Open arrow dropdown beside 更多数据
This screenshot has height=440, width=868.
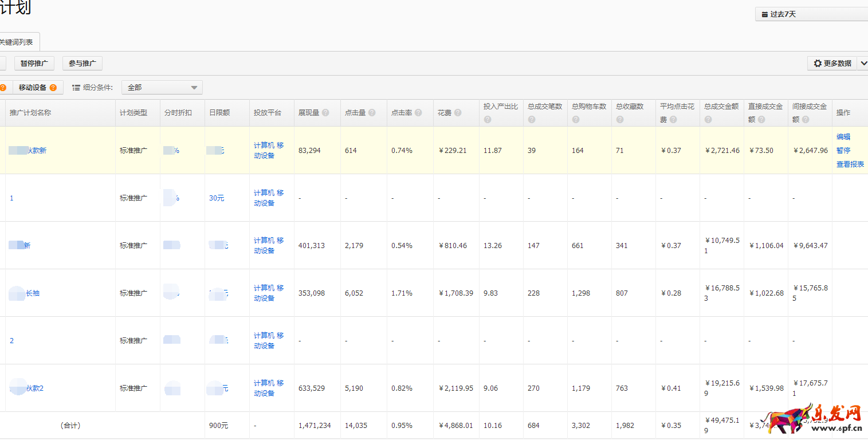tap(863, 64)
